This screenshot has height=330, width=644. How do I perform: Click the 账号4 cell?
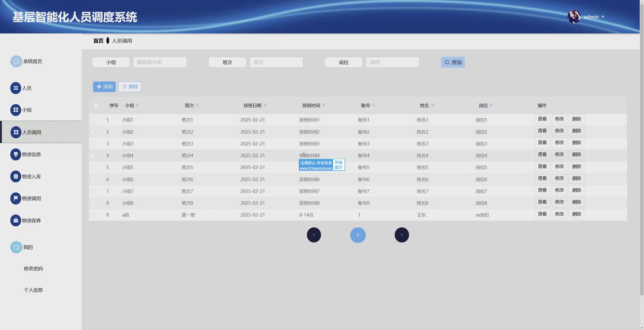coord(364,156)
